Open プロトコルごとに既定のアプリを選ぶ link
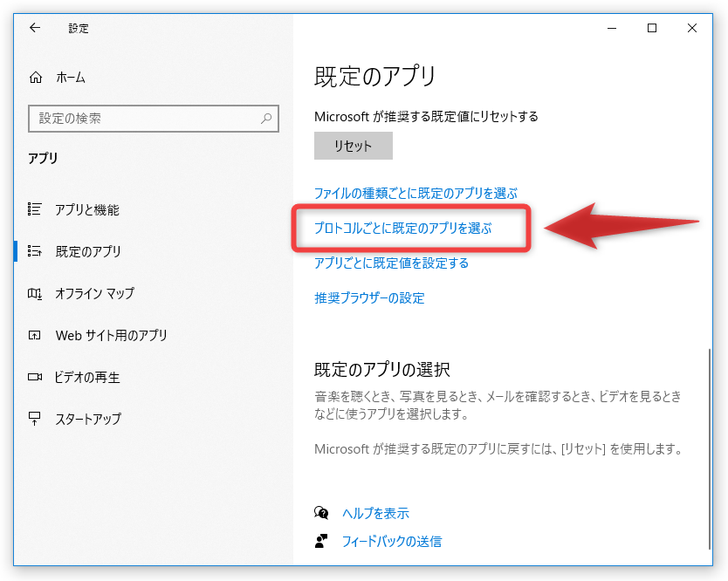This screenshot has height=581, width=728. tap(403, 228)
